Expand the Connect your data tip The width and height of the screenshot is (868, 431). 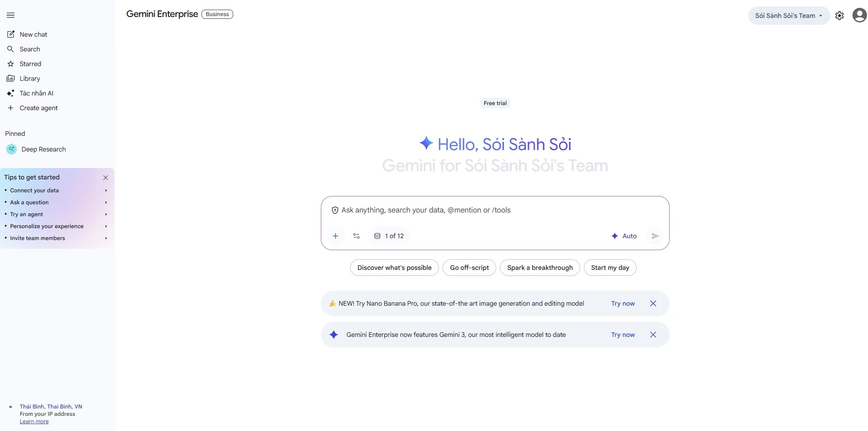click(x=34, y=190)
